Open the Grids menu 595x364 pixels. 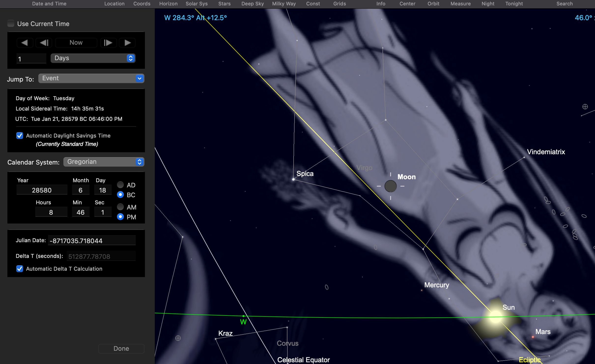pyautogui.click(x=340, y=4)
